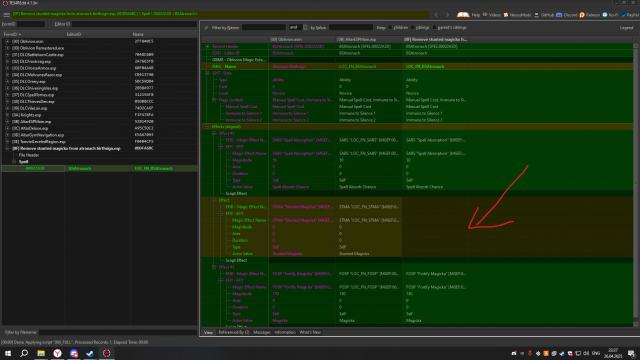
Task: Expand the DLCFrostcrag.esp node
Action: pos(7,61)
